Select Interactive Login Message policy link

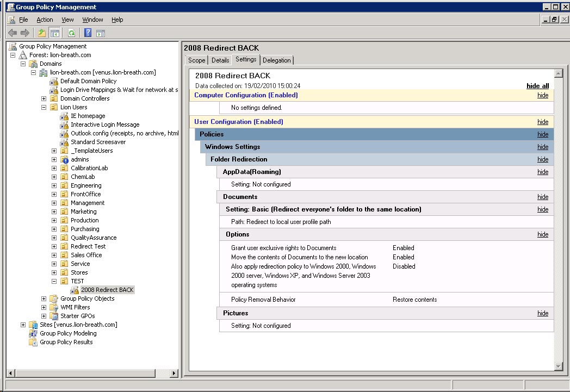coord(105,125)
